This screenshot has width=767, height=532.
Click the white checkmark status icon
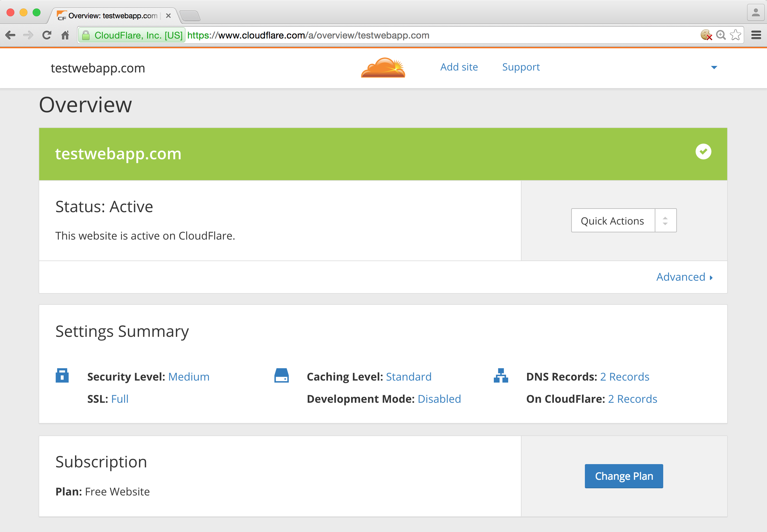point(703,152)
